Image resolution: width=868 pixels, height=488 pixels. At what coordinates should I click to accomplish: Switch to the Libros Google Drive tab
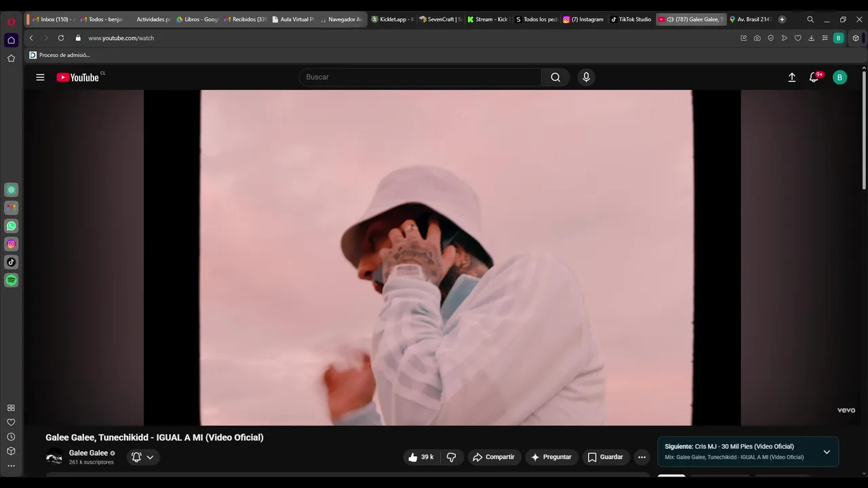pyautogui.click(x=197, y=20)
